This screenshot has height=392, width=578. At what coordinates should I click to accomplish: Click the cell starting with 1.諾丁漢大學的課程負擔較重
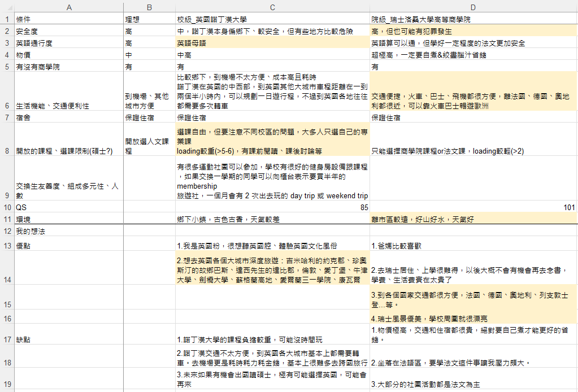(272, 334)
